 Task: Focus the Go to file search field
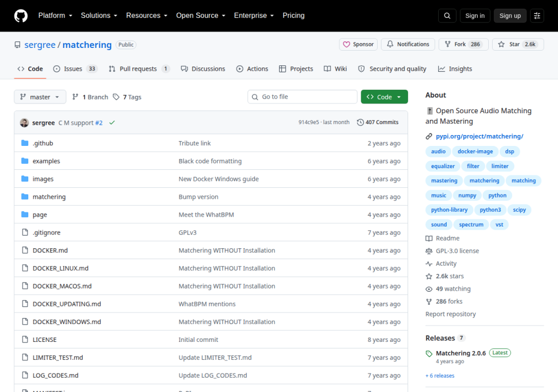point(302,97)
